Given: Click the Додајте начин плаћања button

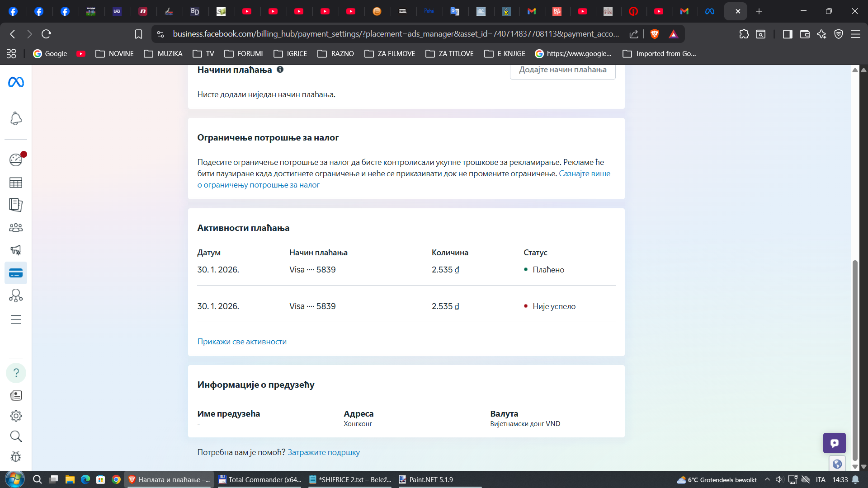Looking at the screenshot, I should (562, 70).
